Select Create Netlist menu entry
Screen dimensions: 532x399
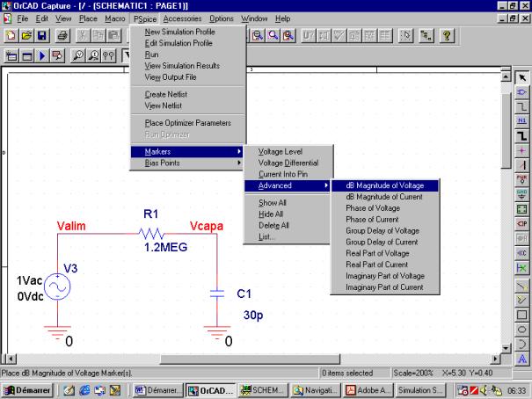[187, 94]
